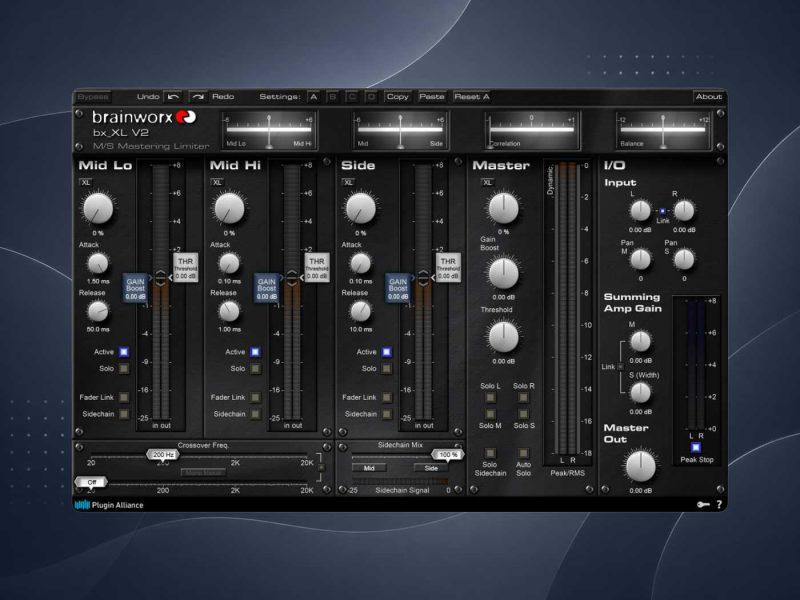Click the Input L gain knob
Image resolution: width=800 pixels, height=600 pixels.
coord(640,211)
